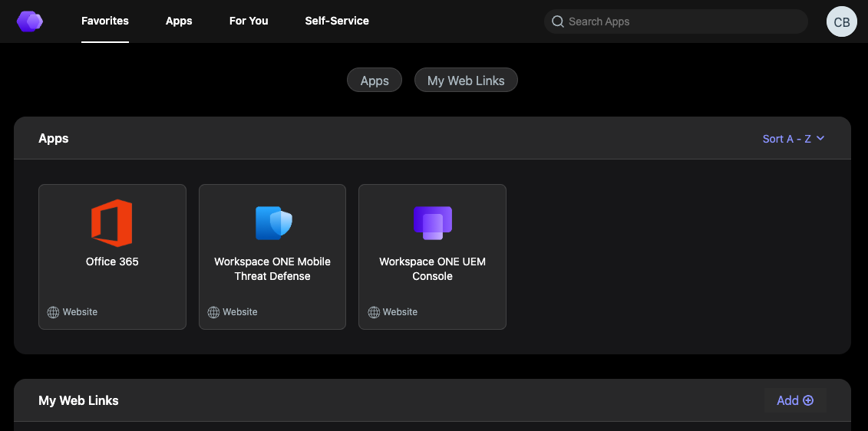Open the Self-Service tab
The image size is (868, 431).
coord(337,21)
